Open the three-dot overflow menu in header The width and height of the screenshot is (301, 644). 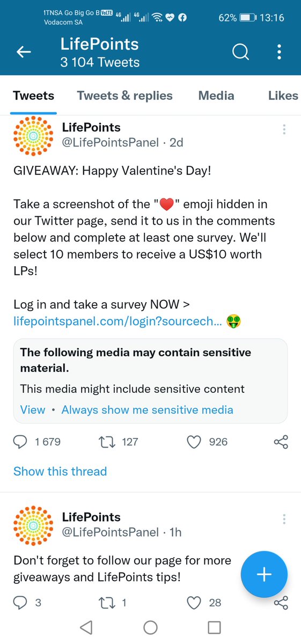click(279, 52)
